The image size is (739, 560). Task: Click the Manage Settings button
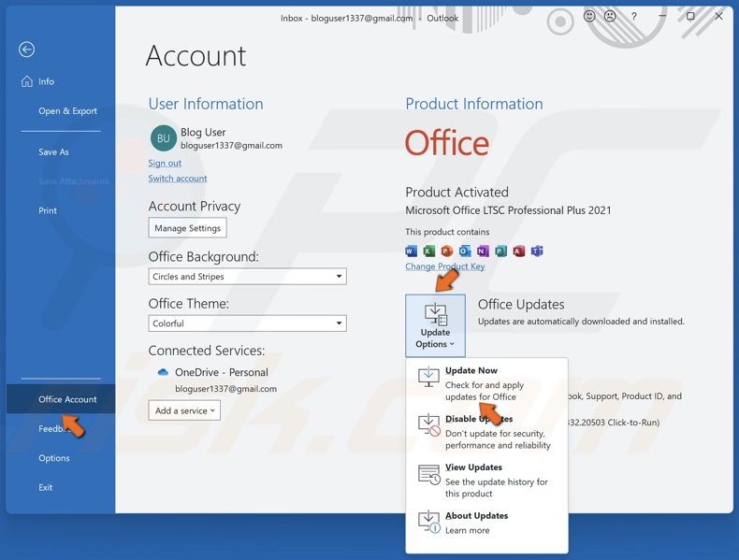pos(188,228)
